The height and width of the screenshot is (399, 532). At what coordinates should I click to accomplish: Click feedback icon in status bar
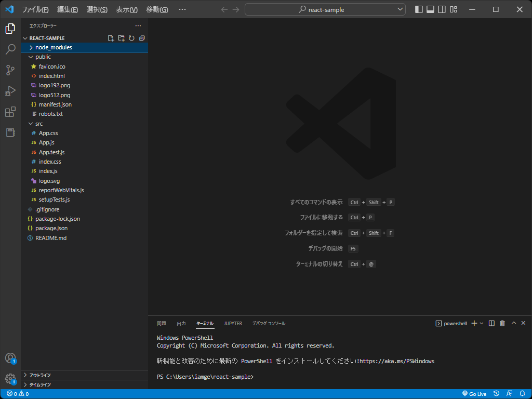(509, 394)
